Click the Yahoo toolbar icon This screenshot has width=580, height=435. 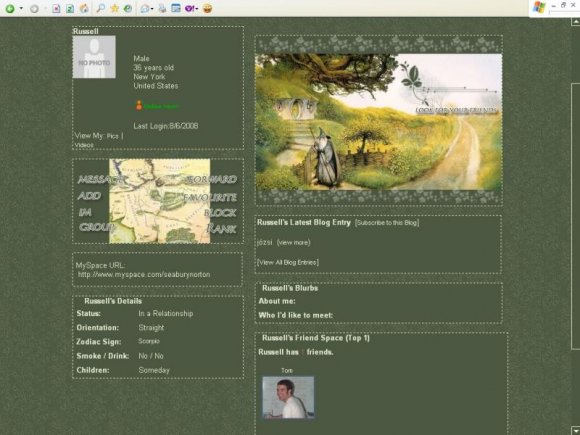coord(189,9)
